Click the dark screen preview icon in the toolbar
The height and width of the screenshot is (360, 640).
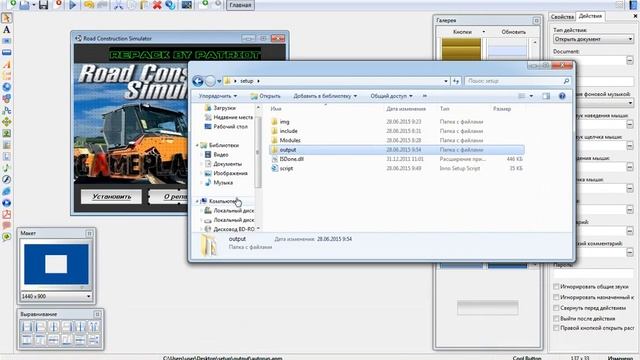[x=187, y=5]
